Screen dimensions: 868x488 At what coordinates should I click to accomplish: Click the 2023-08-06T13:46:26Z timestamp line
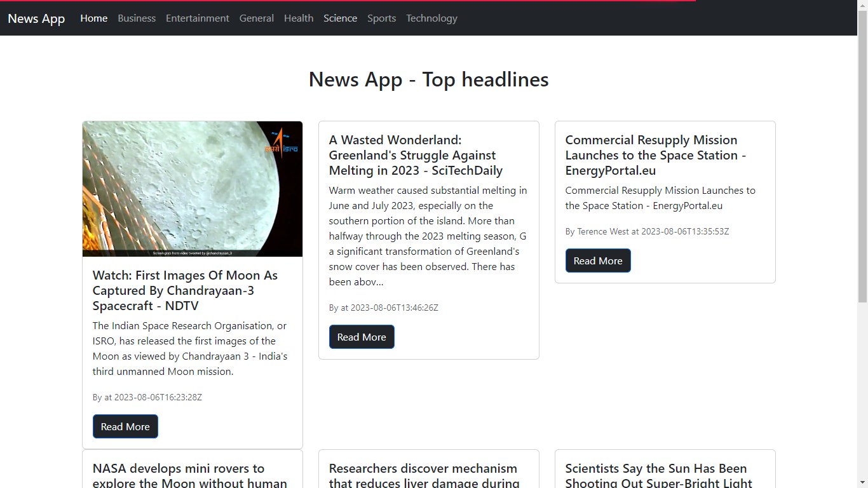[x=384, y=308]
